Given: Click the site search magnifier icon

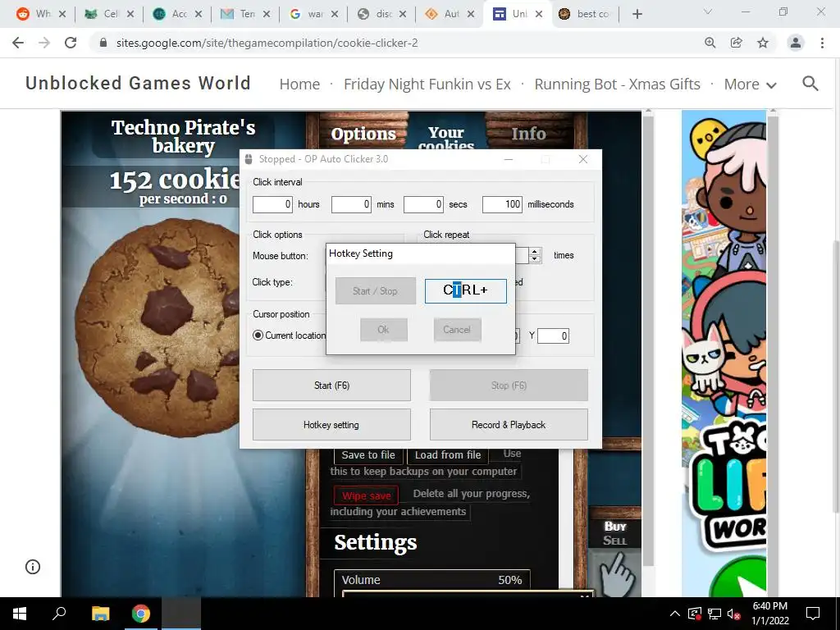Looking at the screenshot, I should pos(810,84).
